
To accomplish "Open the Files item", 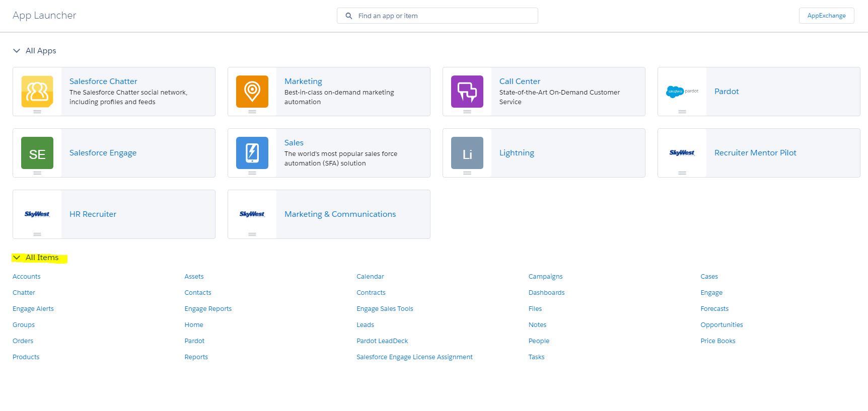I will click(x=535, y=308).
